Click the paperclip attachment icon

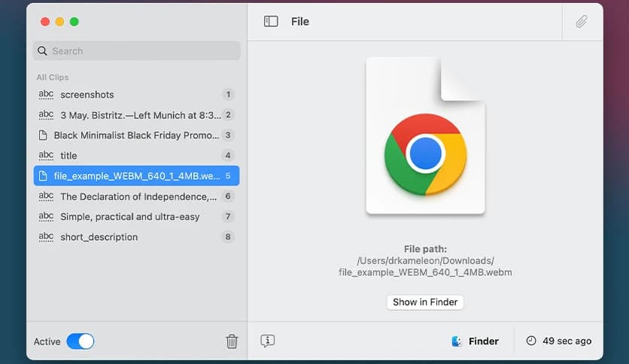[582, 21]
